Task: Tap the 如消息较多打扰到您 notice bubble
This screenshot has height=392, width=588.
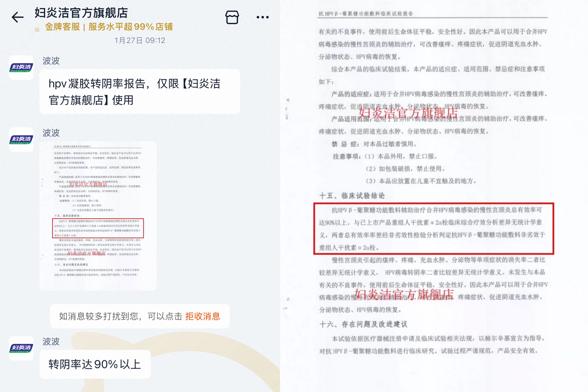Action: pos(120,316)
